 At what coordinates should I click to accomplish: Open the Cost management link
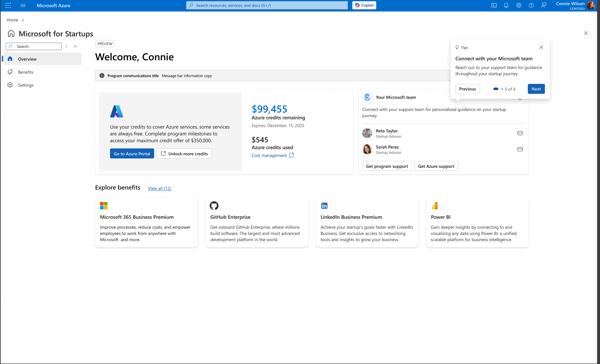(x=272, y=155)
